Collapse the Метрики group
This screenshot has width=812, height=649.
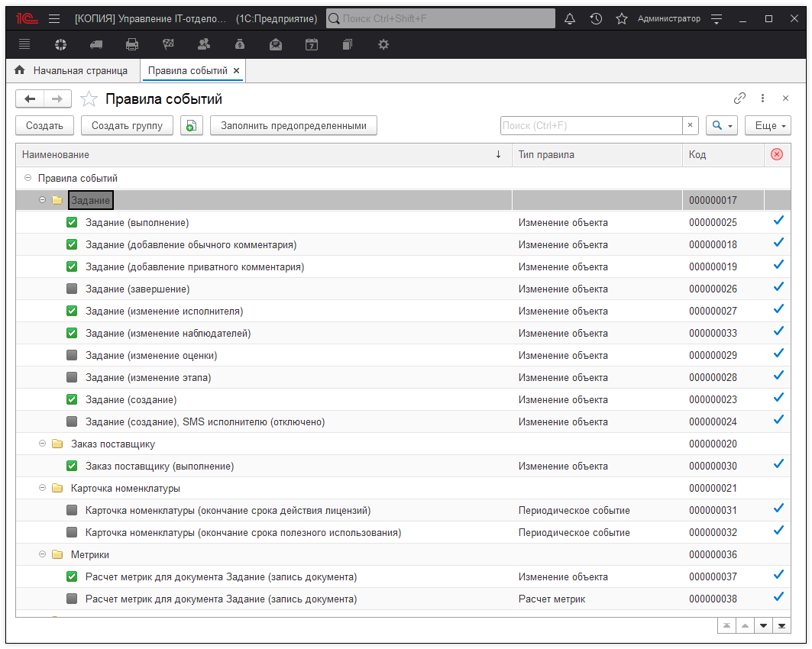pyautogui.click(x=43, y=554)
